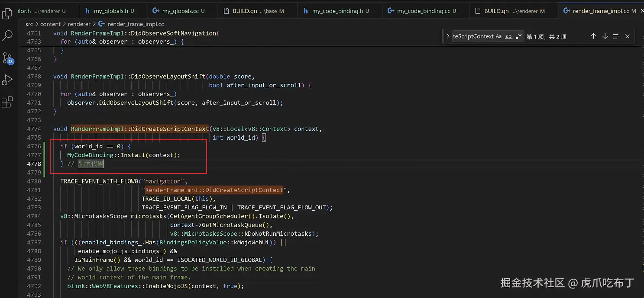Click the 新增代码 comment text
Viewport: 644px width, 298px height.
coord(91,163)
